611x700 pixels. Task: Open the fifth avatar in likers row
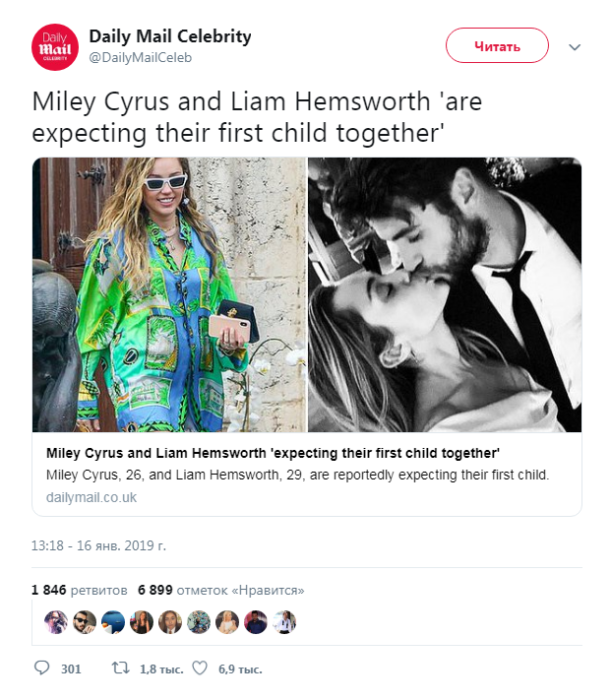170,622
